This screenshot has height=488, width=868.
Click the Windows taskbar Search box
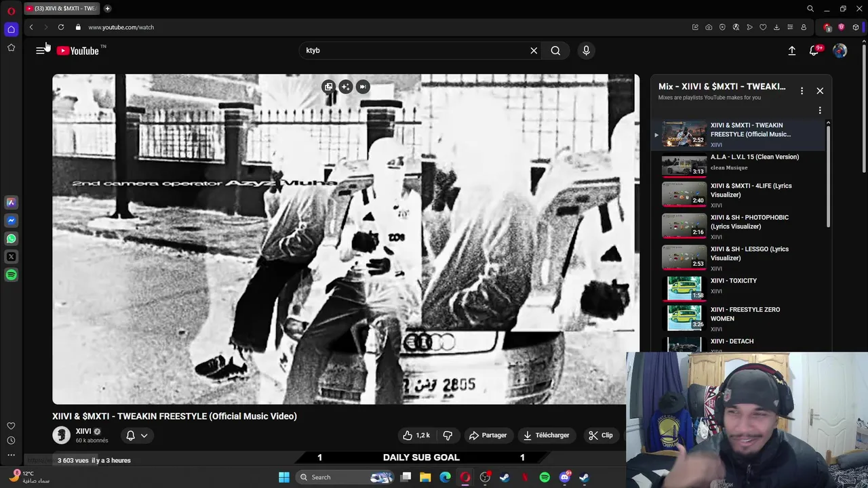[x=346, y=477]
